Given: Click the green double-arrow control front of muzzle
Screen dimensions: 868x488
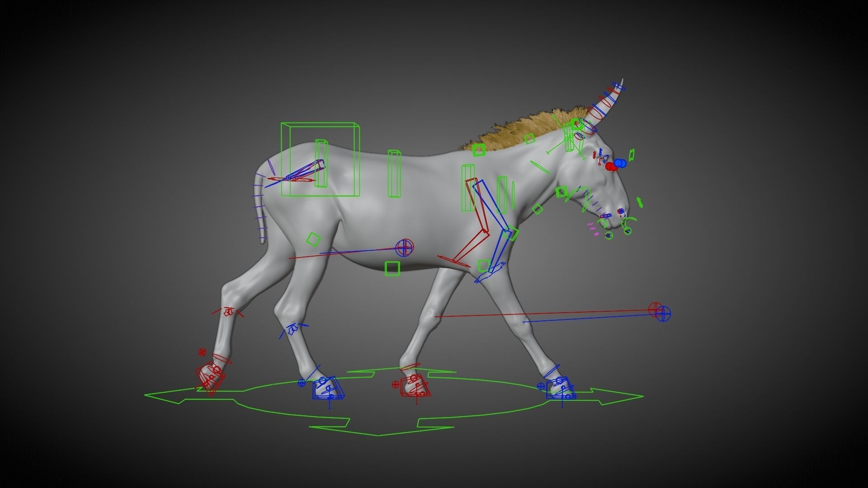Looking at the screenshot, I should pos(640,202).
